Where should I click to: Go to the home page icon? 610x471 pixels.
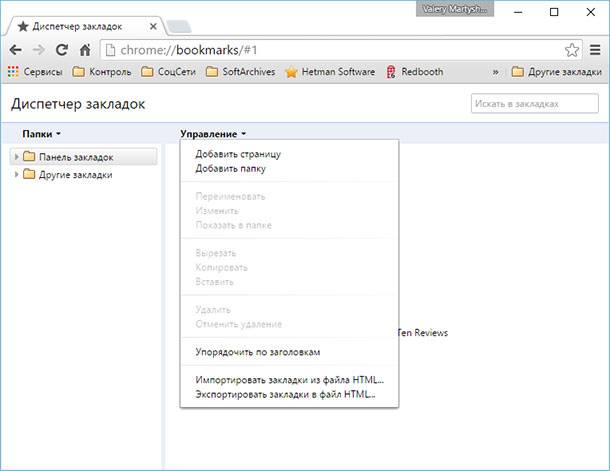pyautogui.click(x=85, y=50)
